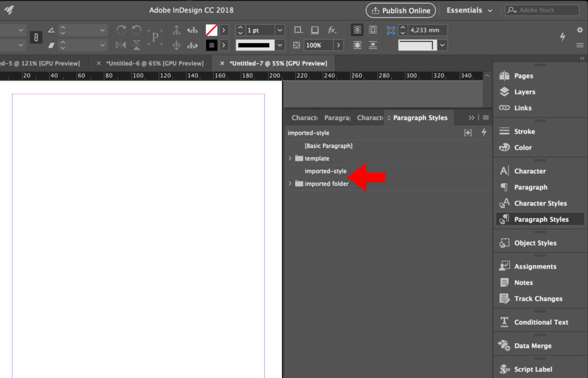Select the imported-style paragraph style
This screenshot has width=588, height=378.
[327, 171]
